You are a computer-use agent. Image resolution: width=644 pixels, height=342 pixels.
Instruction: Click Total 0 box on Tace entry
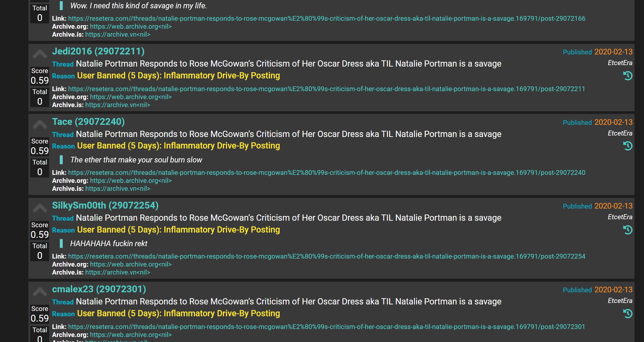pyautogui.click(x=40, y=168)
